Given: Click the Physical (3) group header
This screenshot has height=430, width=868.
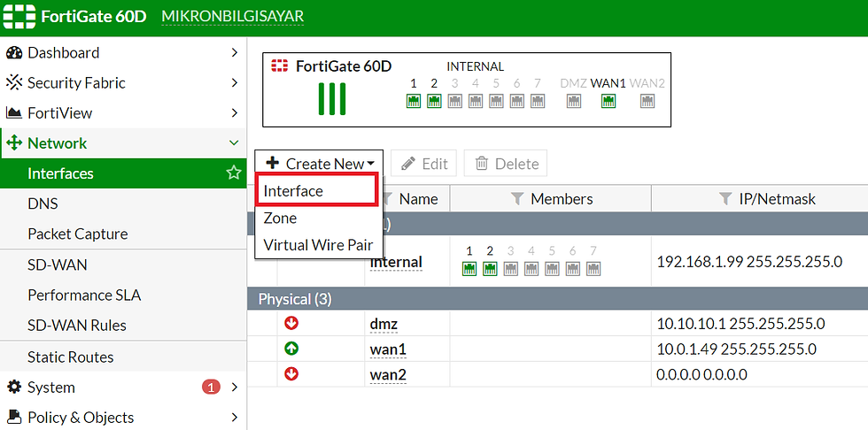Looking at the screenshot, I should coord(557,299).
